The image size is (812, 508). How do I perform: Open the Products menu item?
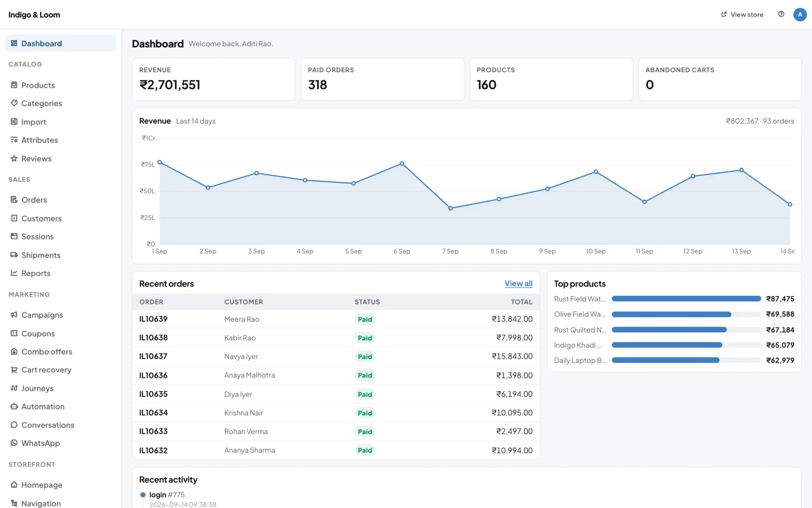60,85
